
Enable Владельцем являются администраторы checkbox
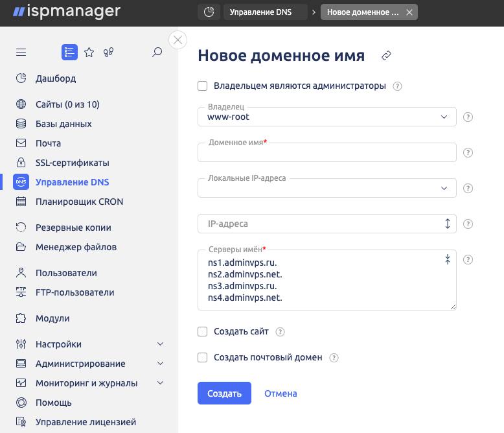point(203,86)
